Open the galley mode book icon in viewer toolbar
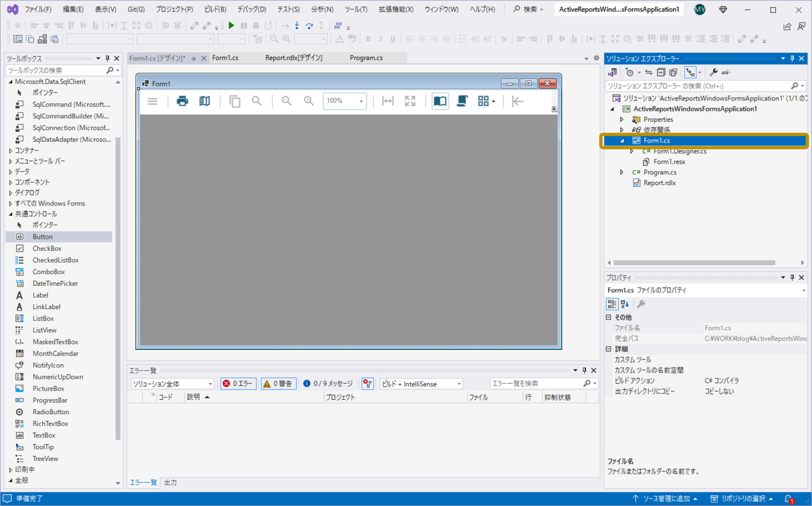This screenshot has width=812, height=506. tap(204, 101)
